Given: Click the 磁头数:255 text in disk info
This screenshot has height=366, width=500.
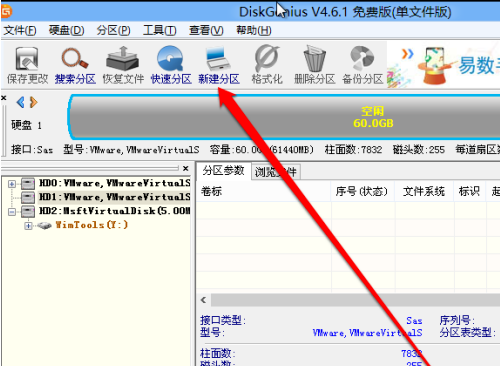Looking at the screenshot, I should pyautogui.click(x=419, y=149).
